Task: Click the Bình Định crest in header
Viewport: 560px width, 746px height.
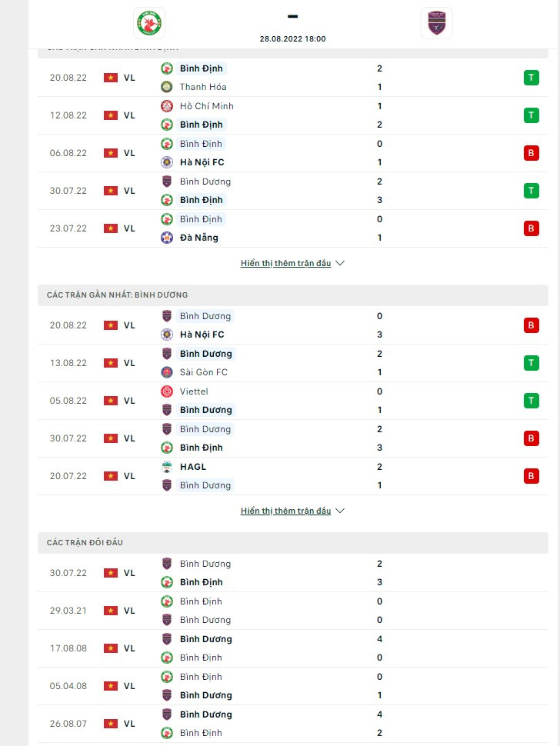Action: pyautogui.click(x=148, y=22)
